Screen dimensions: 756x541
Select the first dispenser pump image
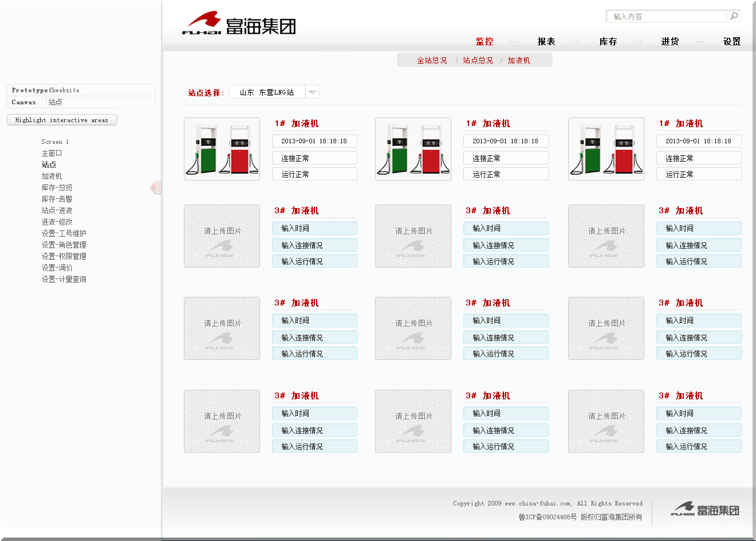222,149
